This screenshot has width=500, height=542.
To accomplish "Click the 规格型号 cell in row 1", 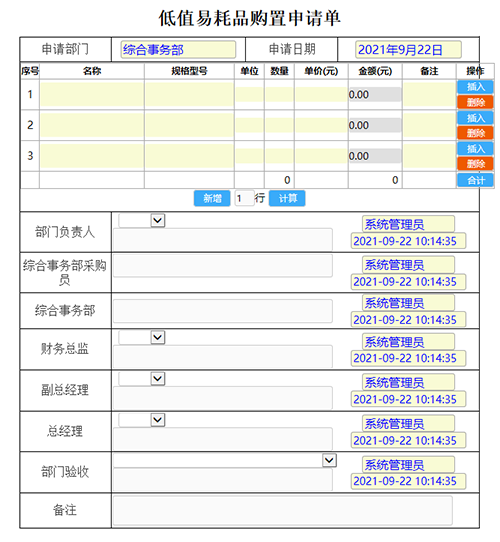I will click(x=189, y=94).
